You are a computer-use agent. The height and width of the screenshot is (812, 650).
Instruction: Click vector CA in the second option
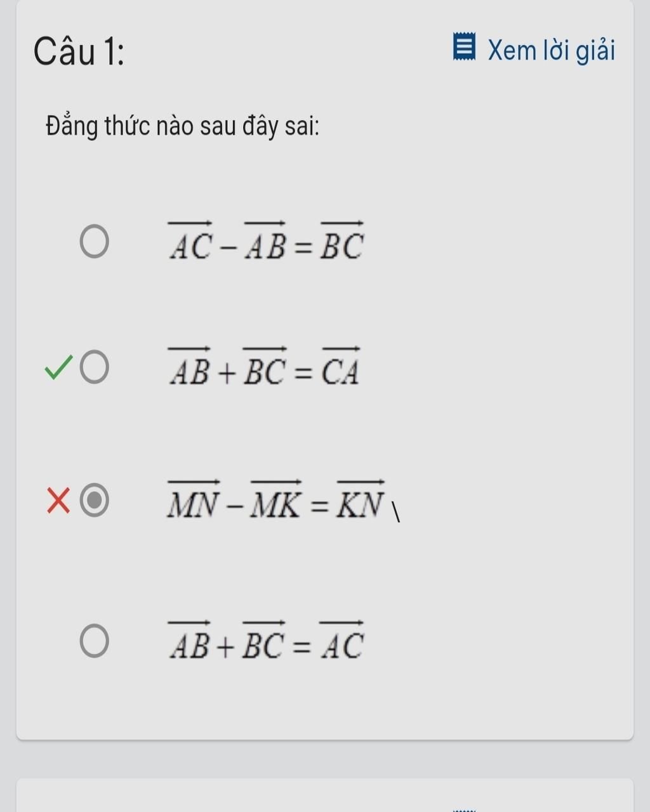tap(341, 367)
